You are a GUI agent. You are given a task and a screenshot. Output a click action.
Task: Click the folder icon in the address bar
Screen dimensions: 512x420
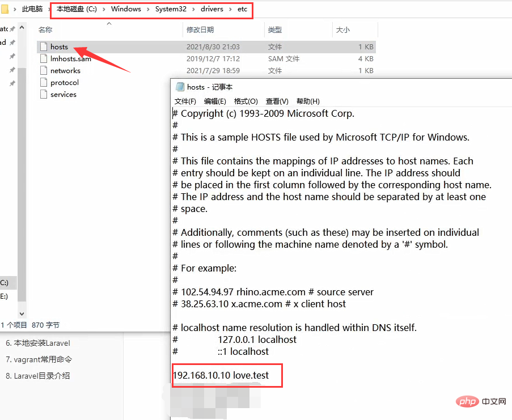click(5, 10)
